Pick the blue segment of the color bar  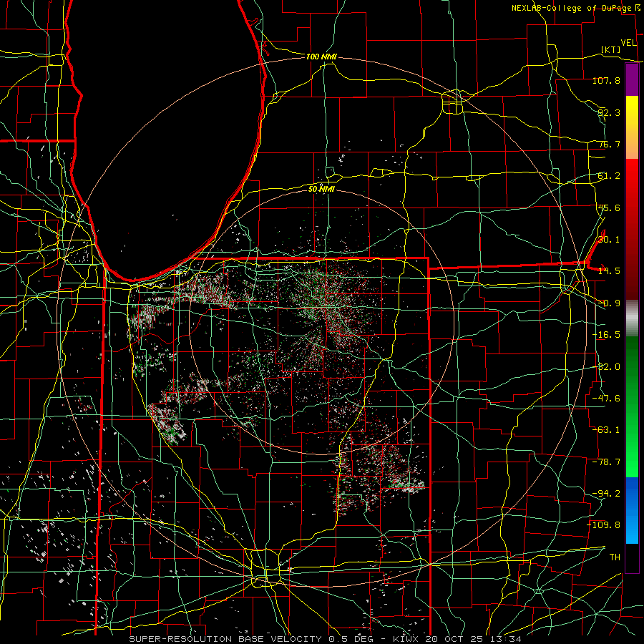click(x=632, y=510)
